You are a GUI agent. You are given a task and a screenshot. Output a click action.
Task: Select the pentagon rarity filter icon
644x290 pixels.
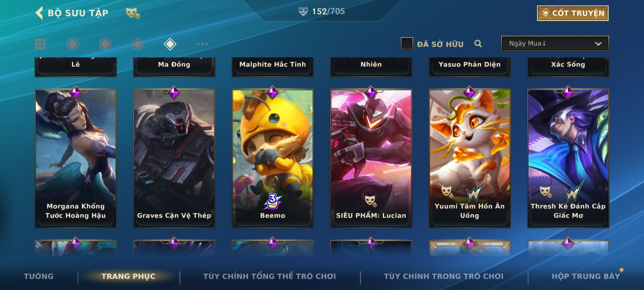pos(137,44)
